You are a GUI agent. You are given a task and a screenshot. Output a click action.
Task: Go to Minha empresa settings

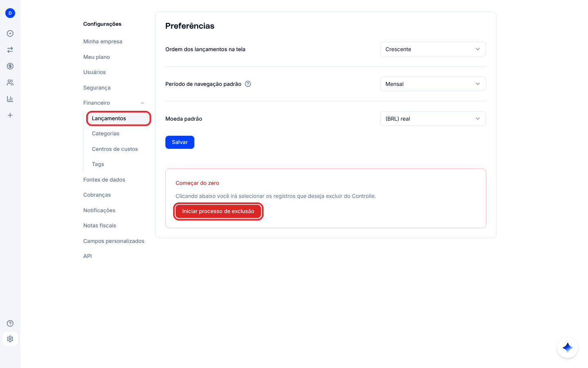(x=103, y=42)
